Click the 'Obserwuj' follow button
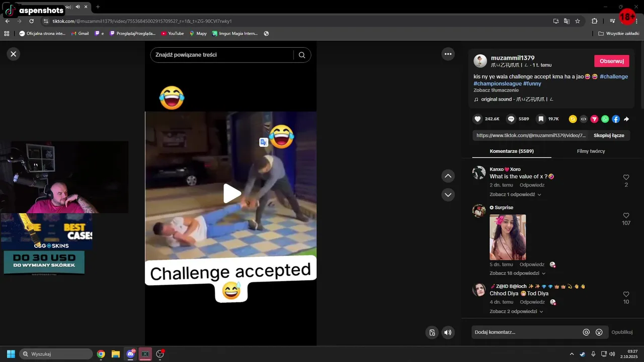The height and width of the screenshot is (362, 644). (x=612, y=61)
